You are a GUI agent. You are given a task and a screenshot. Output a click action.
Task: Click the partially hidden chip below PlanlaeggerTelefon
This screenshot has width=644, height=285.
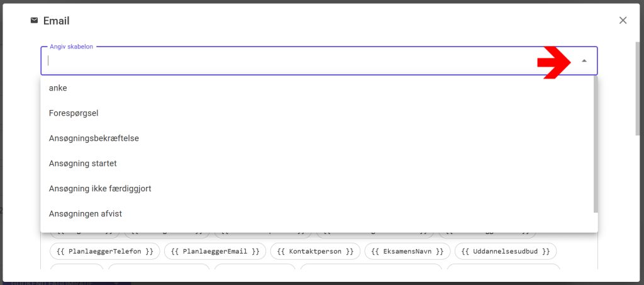pos(76,269)
